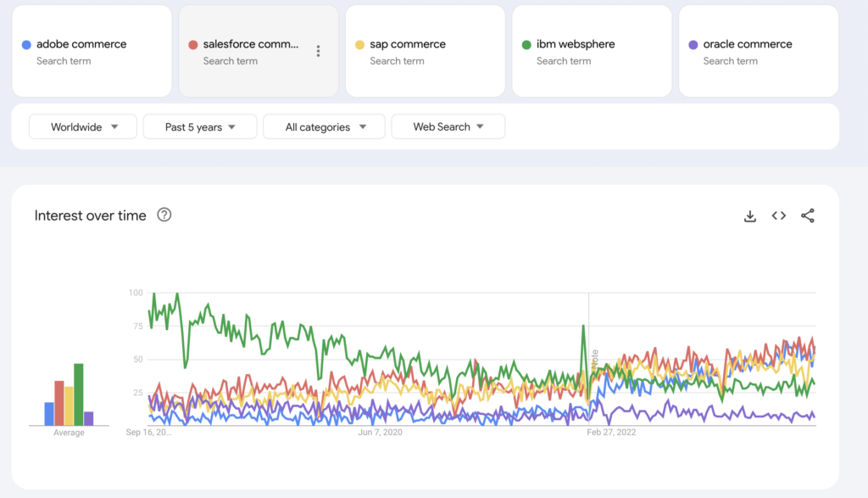This screenshot has height=498, width=868.
Task: Share the interest over time chart
Action: (808, 215)
